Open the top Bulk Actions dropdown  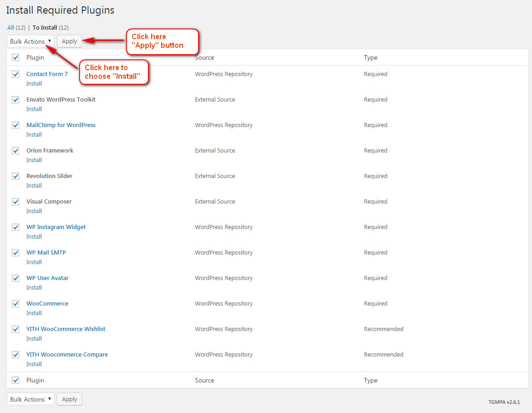[x=30, y=41]
